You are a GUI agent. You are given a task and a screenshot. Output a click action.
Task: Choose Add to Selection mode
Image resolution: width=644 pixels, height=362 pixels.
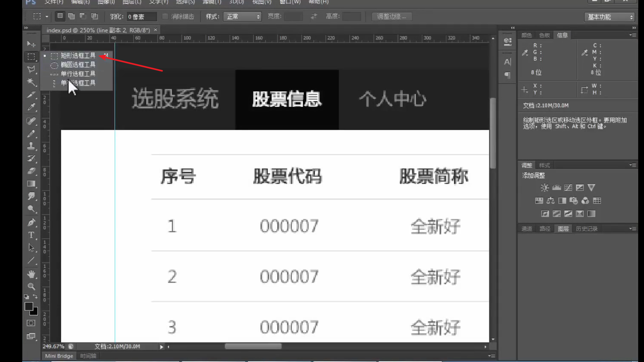click(x=72, y=16)
